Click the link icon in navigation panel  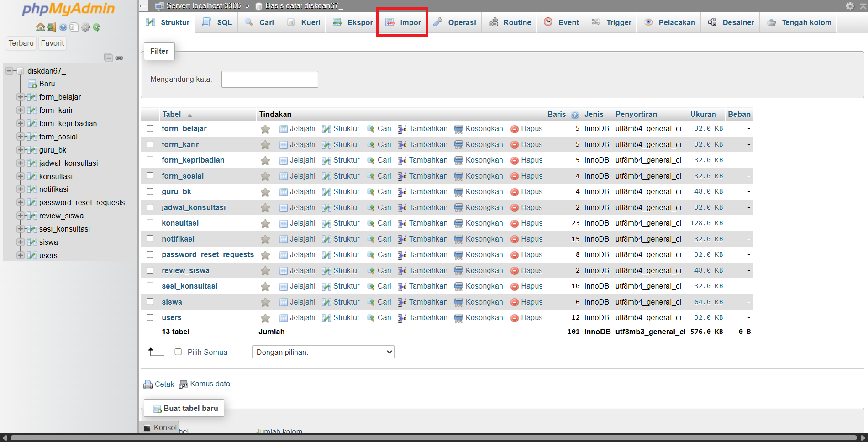(x=119, y=58)
